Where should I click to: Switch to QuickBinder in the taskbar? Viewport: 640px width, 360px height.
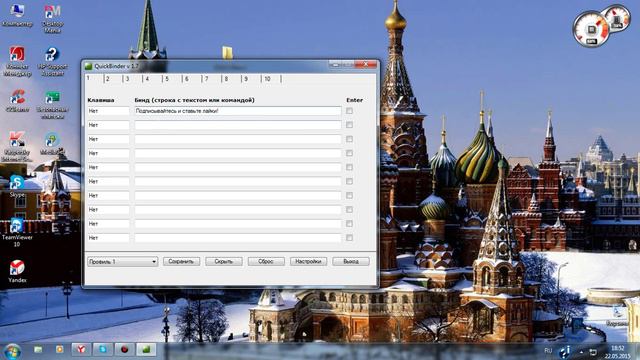146,349
